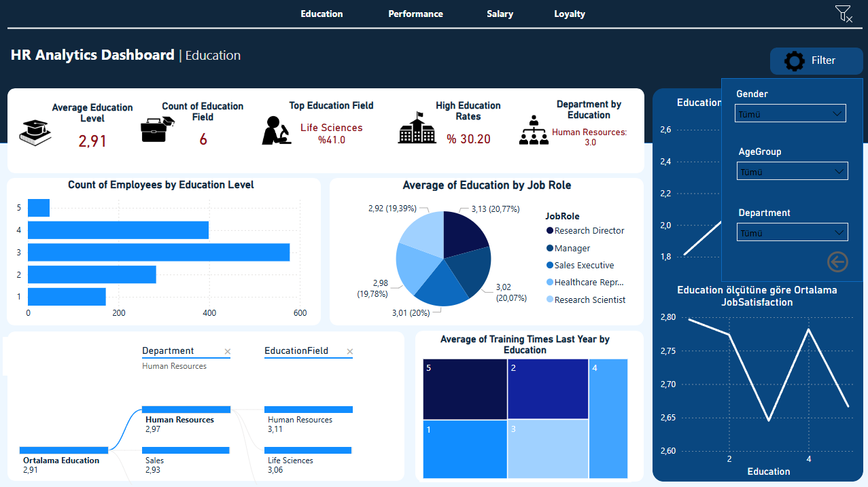Remove the EducationField level with X

coord(350,352)
